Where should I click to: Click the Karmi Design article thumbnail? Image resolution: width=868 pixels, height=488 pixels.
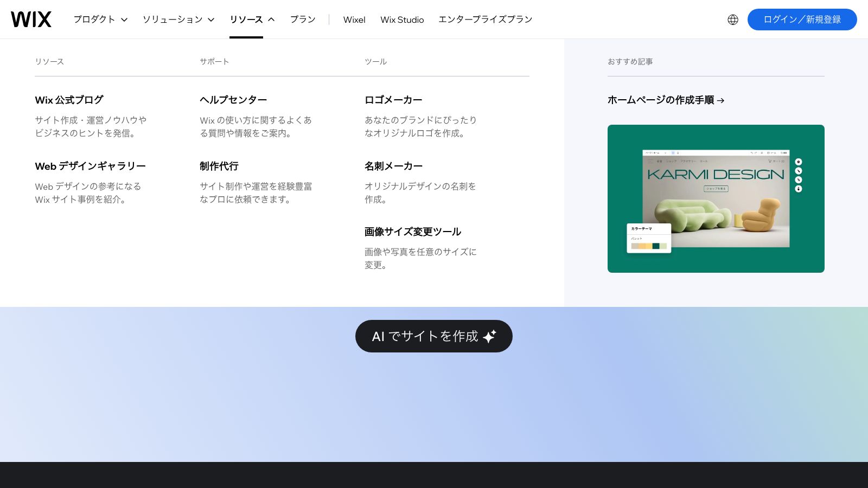(716, 198)
